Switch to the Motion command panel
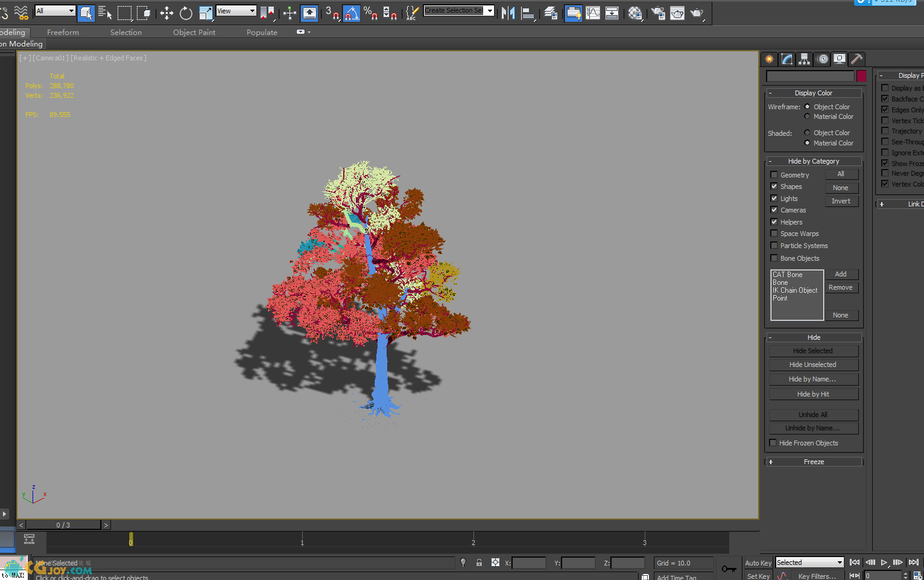The width and height of the screenshot is (924, 580). (x=822, y=59)
